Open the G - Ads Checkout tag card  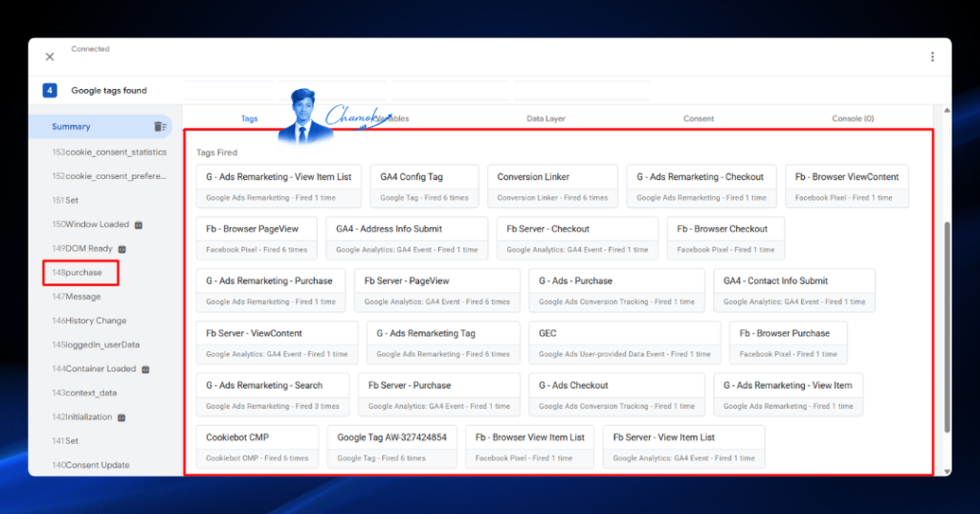(617, 394)
